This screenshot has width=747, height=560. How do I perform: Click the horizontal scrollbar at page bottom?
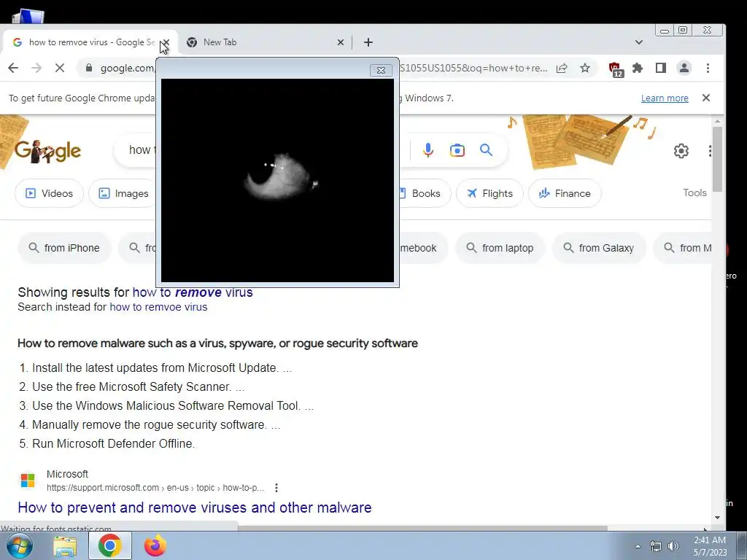tap(422, 528)
